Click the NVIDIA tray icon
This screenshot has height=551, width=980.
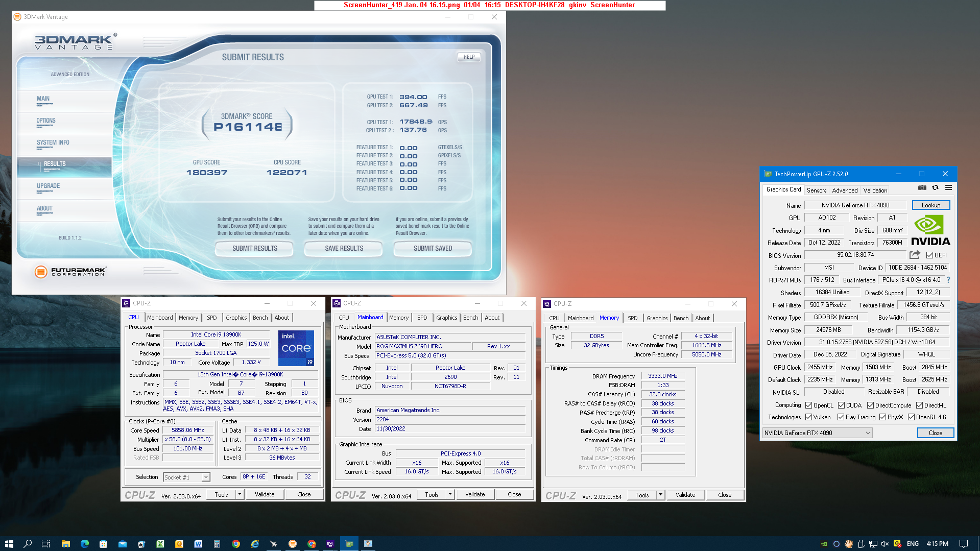[824, 544]
